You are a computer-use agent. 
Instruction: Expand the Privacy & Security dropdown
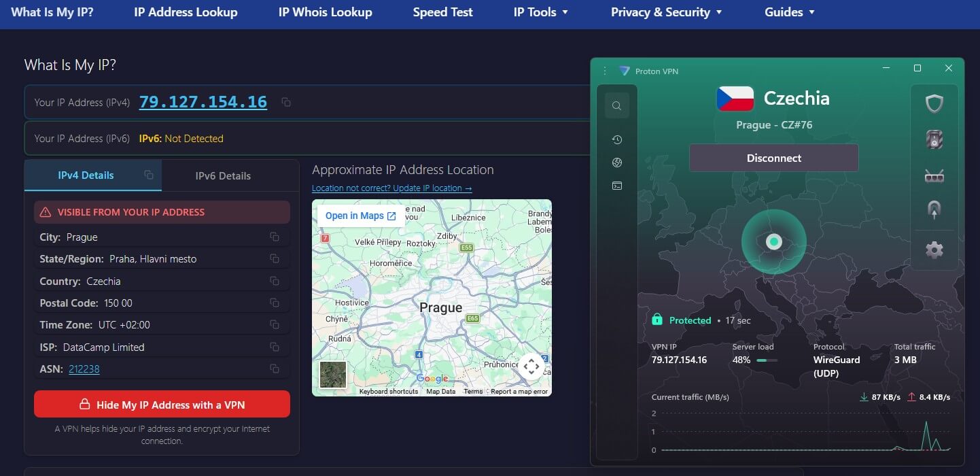click(667, 12)
